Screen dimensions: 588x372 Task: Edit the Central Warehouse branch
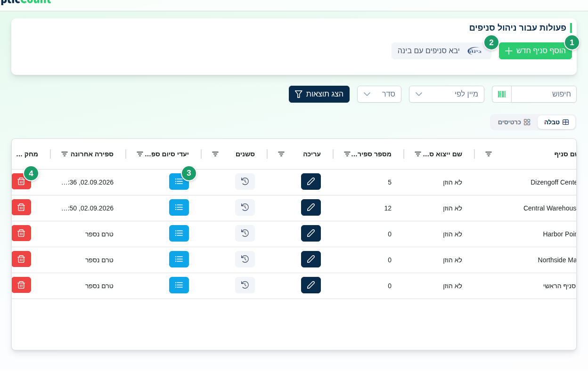click(311, 207)
